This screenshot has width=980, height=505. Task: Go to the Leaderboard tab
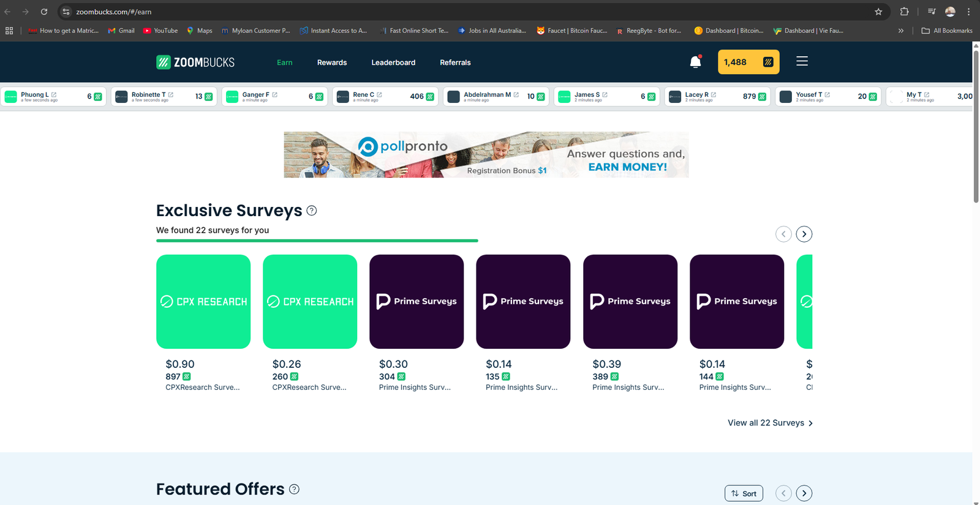[x=393, y=62]
